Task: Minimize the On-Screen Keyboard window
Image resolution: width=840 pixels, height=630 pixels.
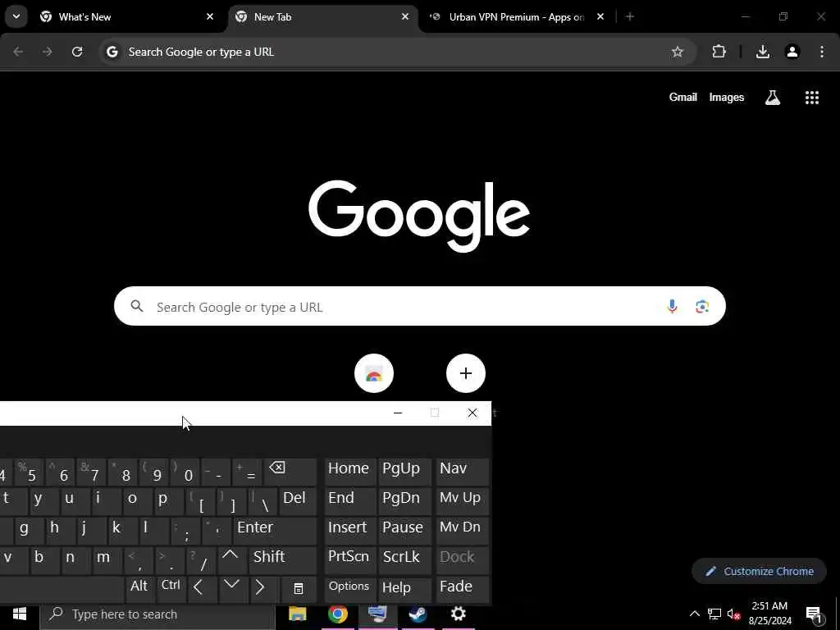Action: (398, 413)
